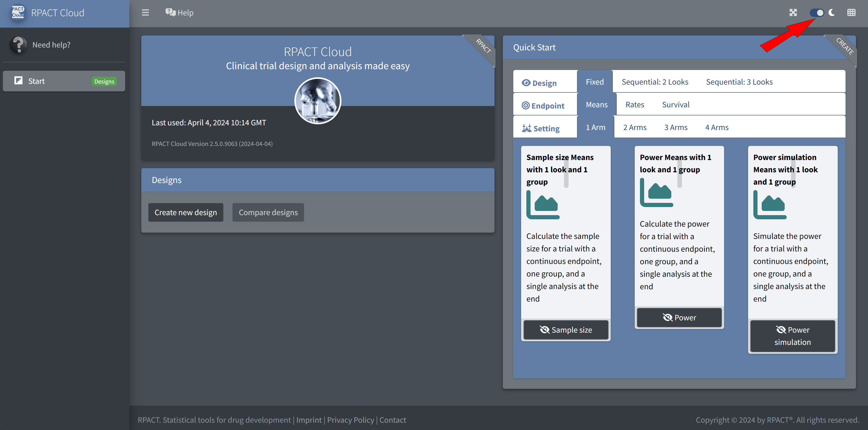868x430 pixels.
Task: Open the Privacy Policy footer link
Action: click(351, 420)
